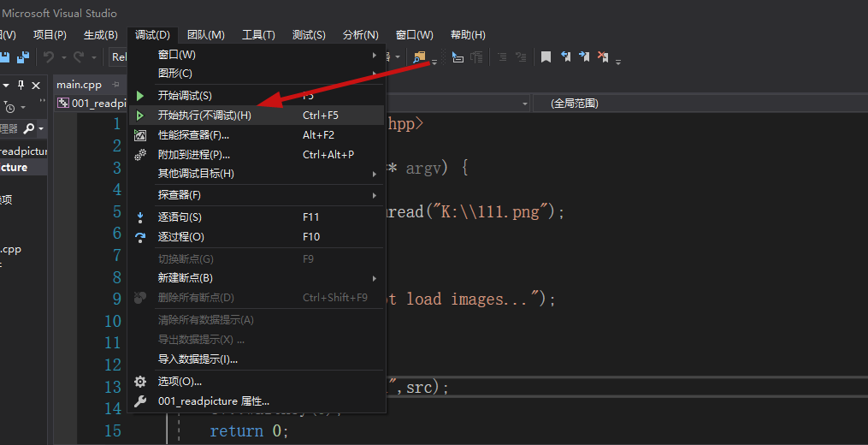Open the redo history dropdown arrow
Image resolution: width=868 pixels, height=445 pixels.
pos(93,57)
